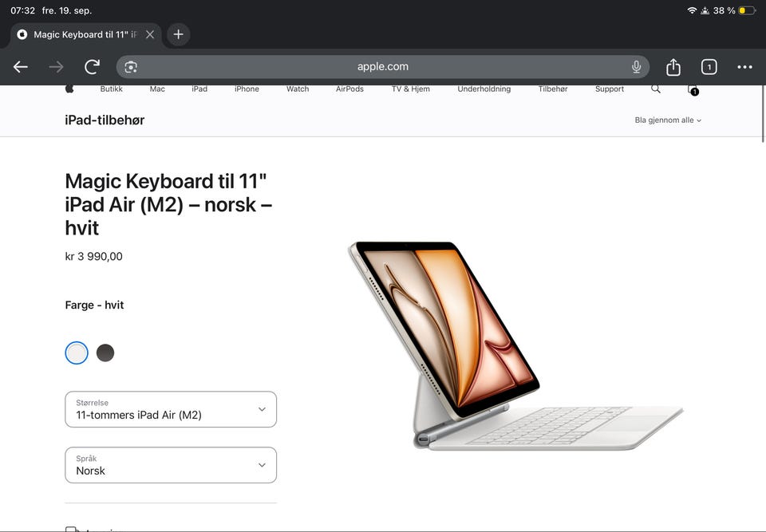Reload the apple.com page
The width and height of the screenshot is (766, 532).
92,67
